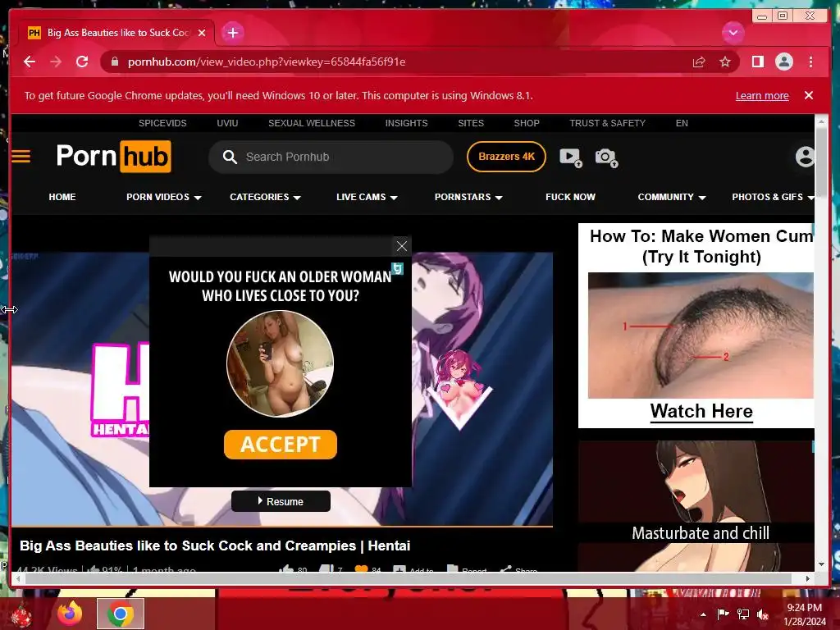Click the Watch Here link in the sidebar ad
Viewport: 840px width, 630px height.
click(x=701, y=412)
